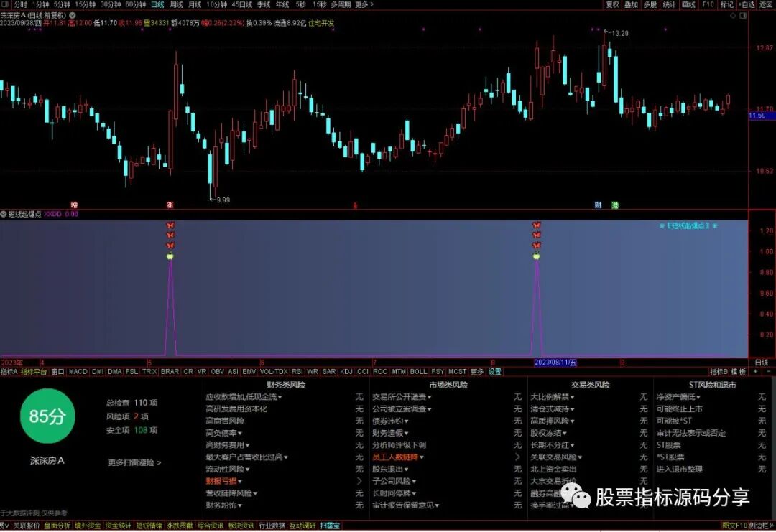Click 多股 multi-stock button
This screenshot has width=776, height=532.
[650, 4]
